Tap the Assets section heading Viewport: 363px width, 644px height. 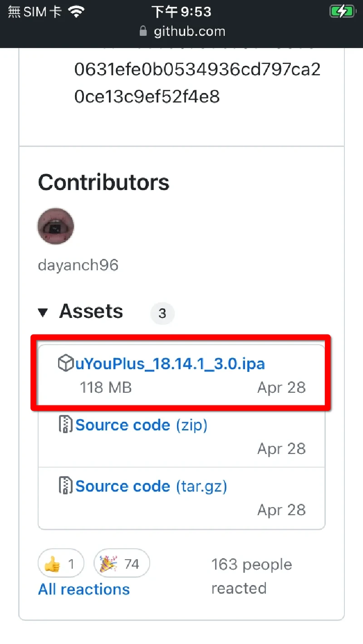[91, 312]
